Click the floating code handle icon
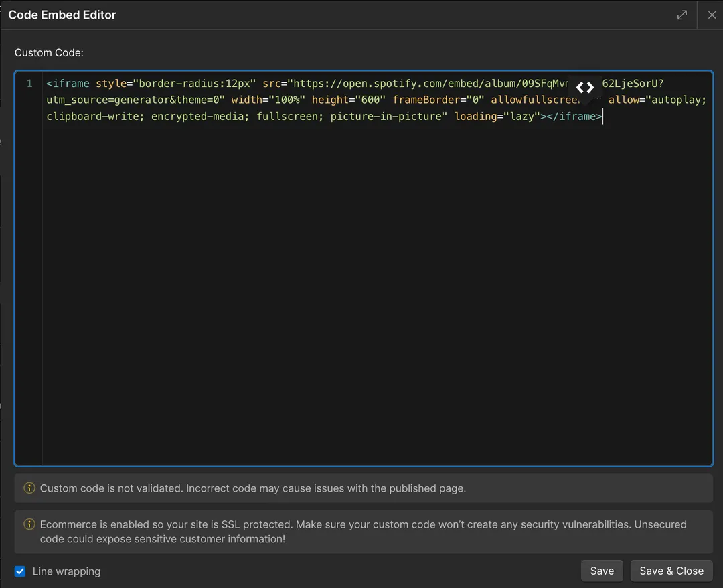Viewport: 723px width, 588px height. pyautogui.click(x=584, y=87)
